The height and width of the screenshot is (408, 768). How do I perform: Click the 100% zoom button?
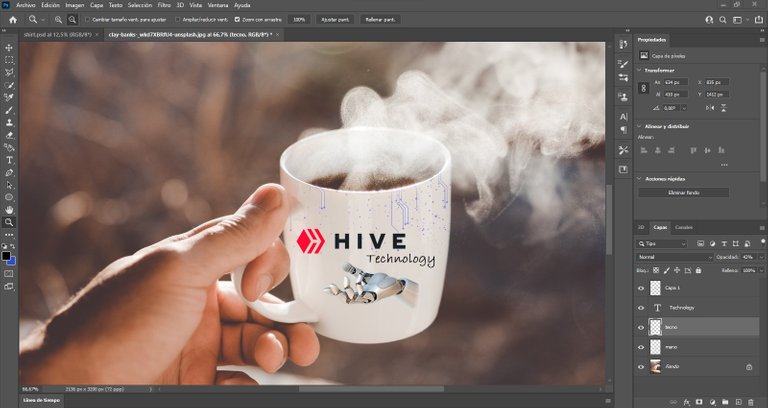[299, 20]
